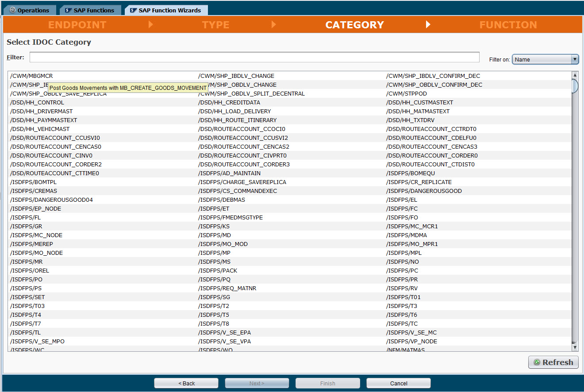This screenshot has width=584, height=392.
Task: Select /ISDFPS/VP_NODE entry
Action: click(x=411, y=342)
